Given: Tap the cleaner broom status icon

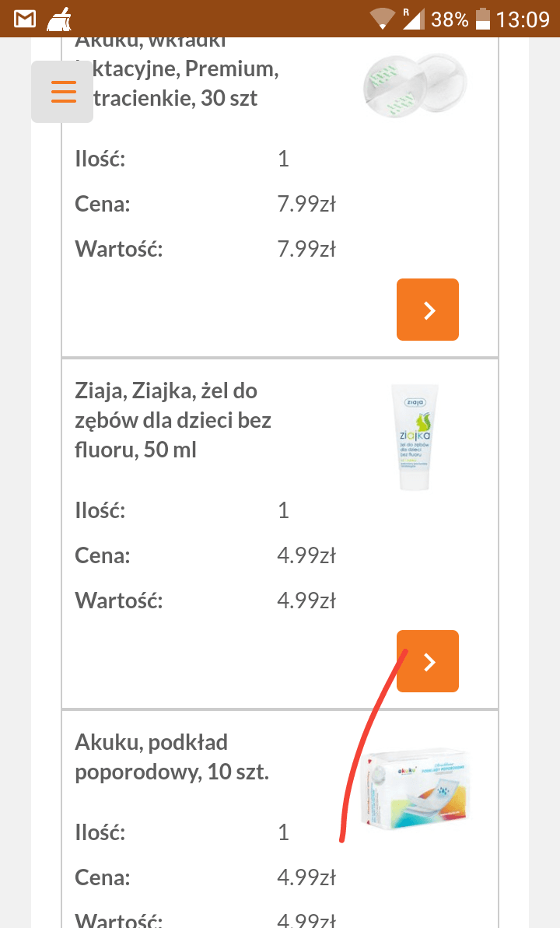Looking at the screenshot, I should coord(58,19).
